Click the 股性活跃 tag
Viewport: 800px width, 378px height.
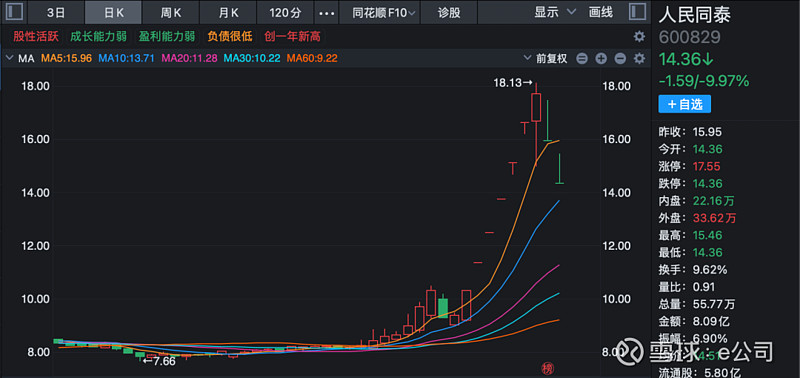pos(36,37)
